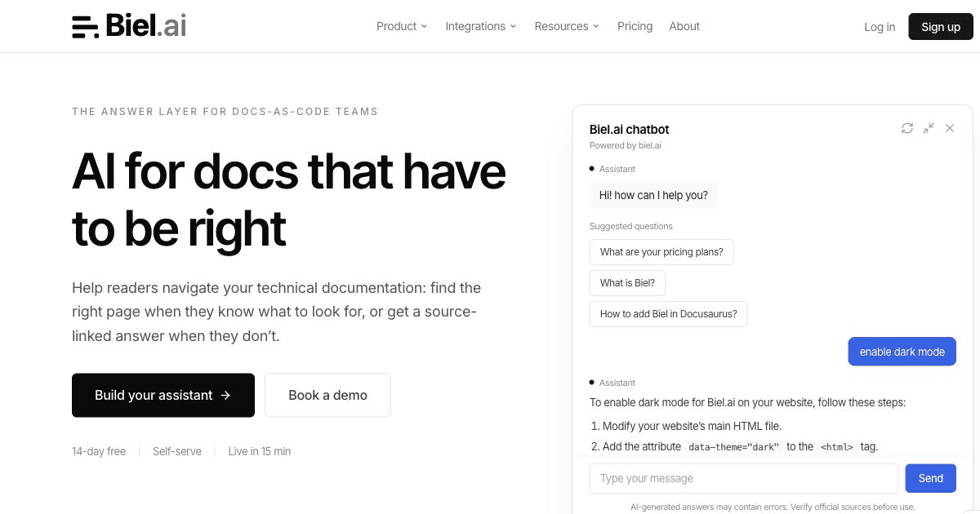Viewport: 980px width, 514px height.
Task: Expand the Resources dropdown menu
Action: (567, 26)
